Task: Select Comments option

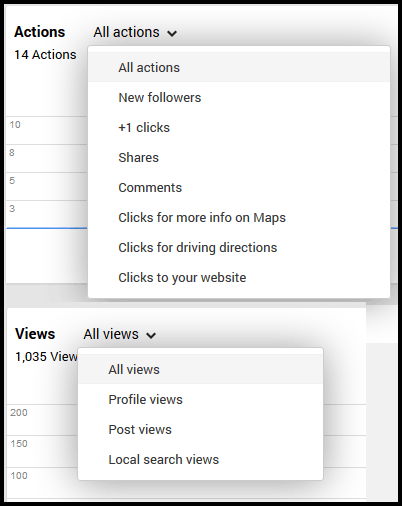Action: coord(239,187)
